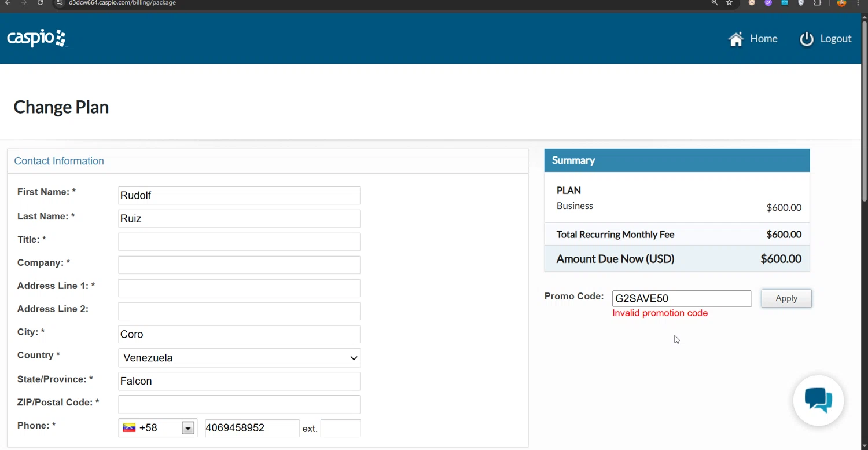Click the Logout link

[x=836, y=39]
